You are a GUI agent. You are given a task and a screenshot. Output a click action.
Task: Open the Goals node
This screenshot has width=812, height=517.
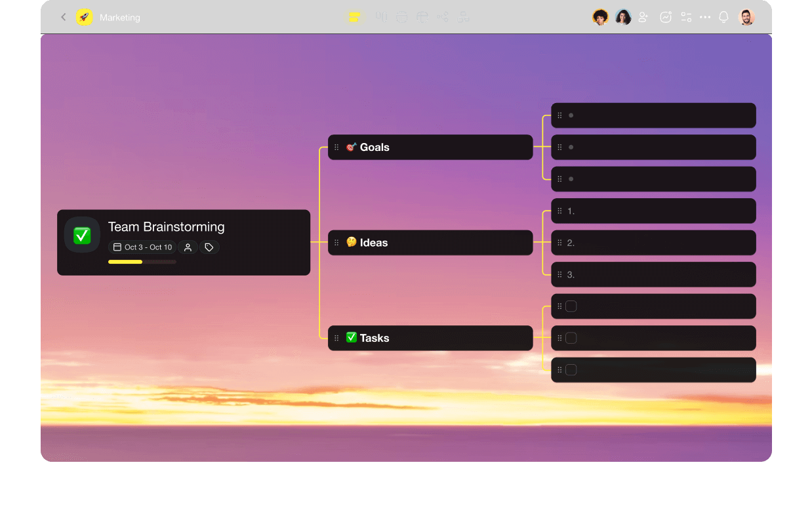tap(430, 147)
